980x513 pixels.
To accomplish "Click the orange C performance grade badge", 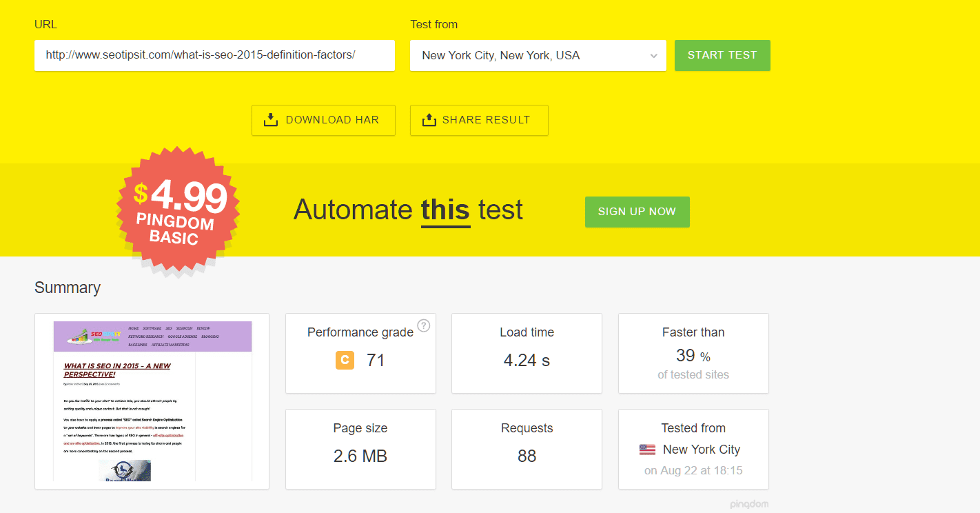I will (x=345, y=360).
